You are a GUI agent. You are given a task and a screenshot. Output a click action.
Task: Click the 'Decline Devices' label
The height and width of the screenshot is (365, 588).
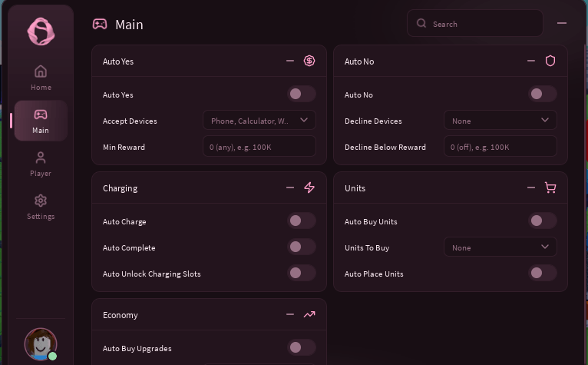[373, 121]
